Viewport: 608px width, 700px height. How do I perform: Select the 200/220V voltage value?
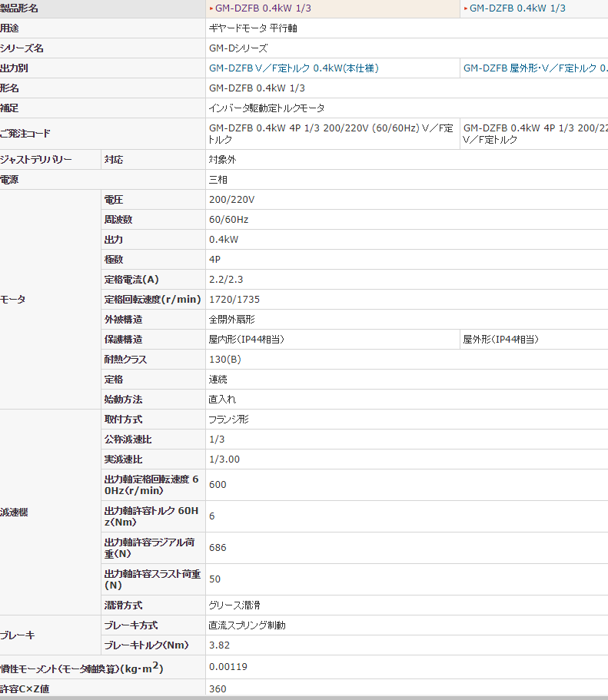[x=231, y=200]
